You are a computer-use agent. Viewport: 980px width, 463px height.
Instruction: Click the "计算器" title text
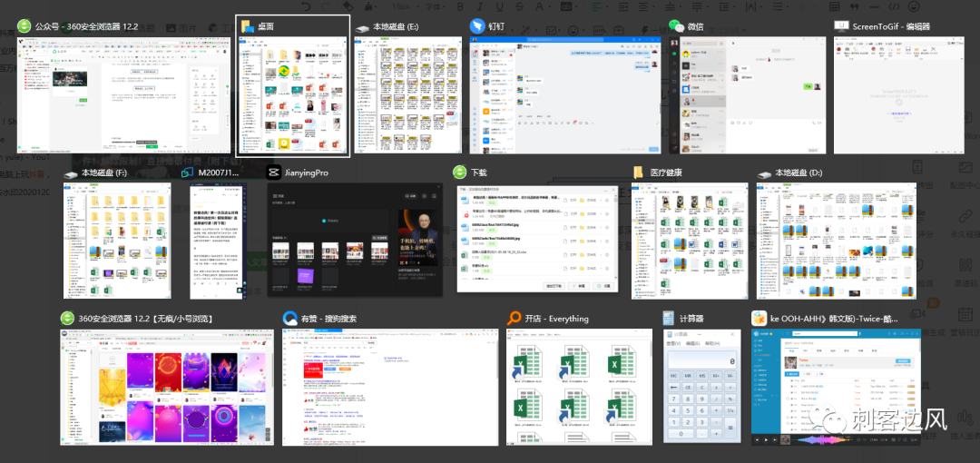(691, 319)
